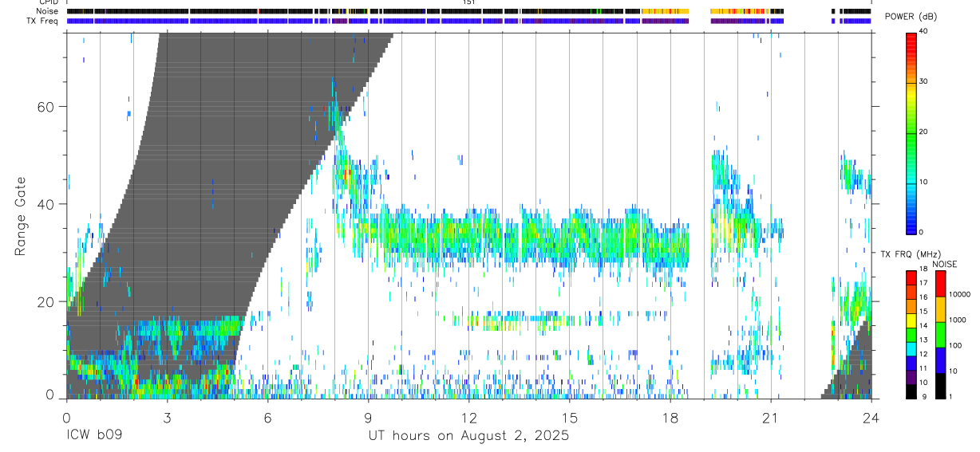980x452 pixels.
Task: Click the TX Freq strip along plot top
Action: 468,21
